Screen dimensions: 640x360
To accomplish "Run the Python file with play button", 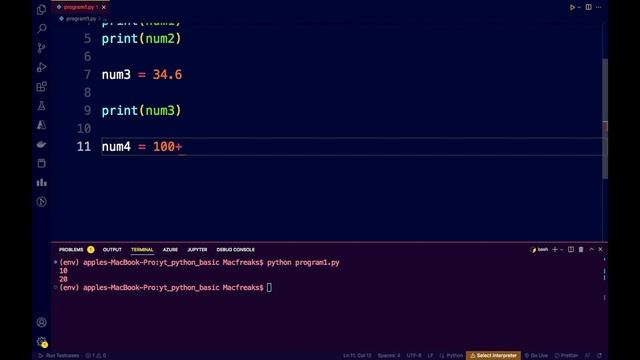I will tap(572, 7).
